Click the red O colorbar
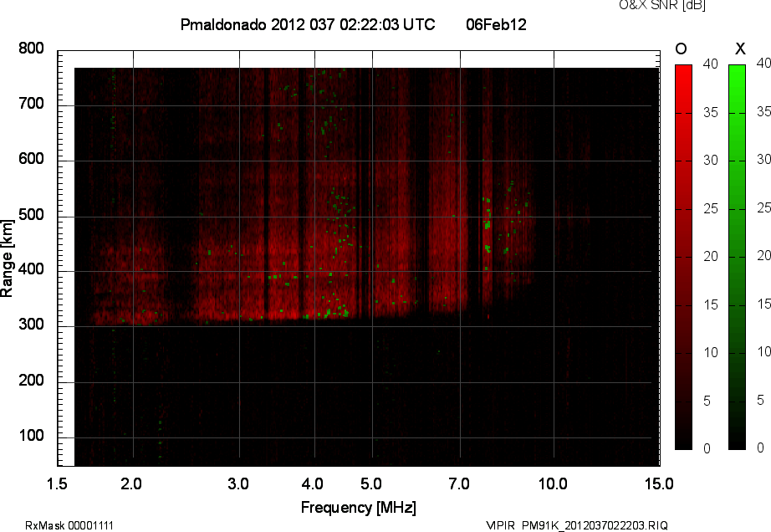Image resolution: width=771 pixels, height=532 pixels. coord(683,257)
